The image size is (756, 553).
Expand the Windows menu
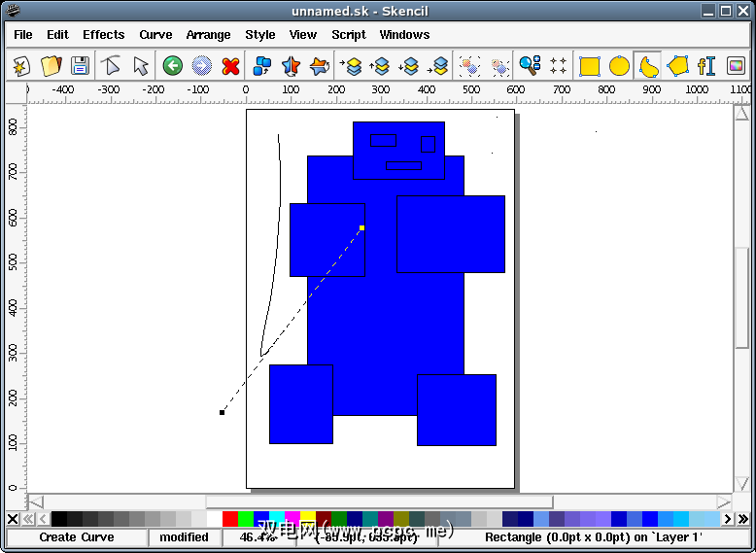click(404, 35)
